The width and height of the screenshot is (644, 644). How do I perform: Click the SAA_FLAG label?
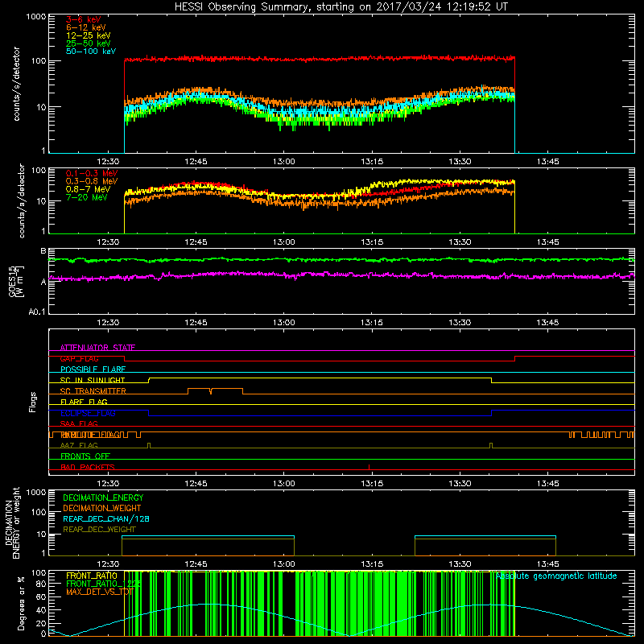click(79, 423)
